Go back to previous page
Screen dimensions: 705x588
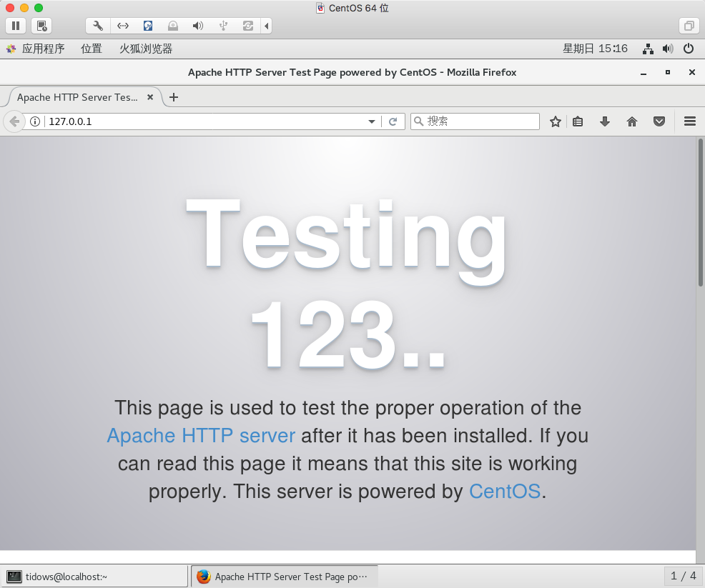pyautogui.click(x=14, y=121)
